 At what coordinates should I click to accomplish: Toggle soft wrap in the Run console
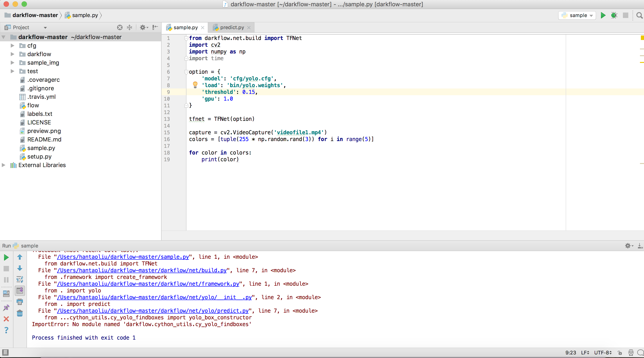coord(20,280)
